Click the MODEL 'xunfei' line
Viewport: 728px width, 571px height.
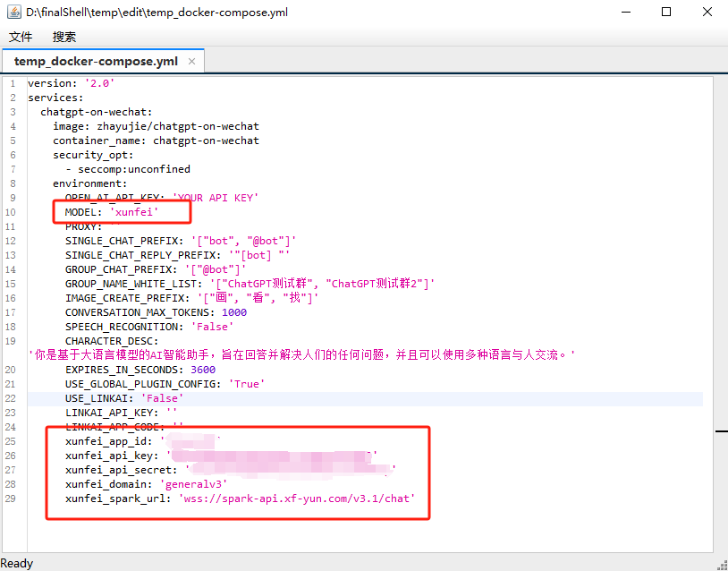pyautogui.click(x=112, y=212)
